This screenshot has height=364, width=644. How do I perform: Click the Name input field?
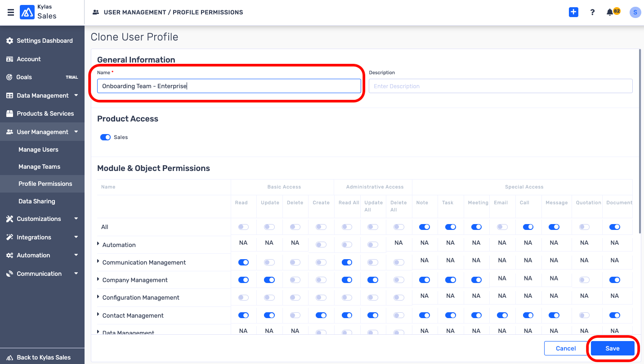229,86
